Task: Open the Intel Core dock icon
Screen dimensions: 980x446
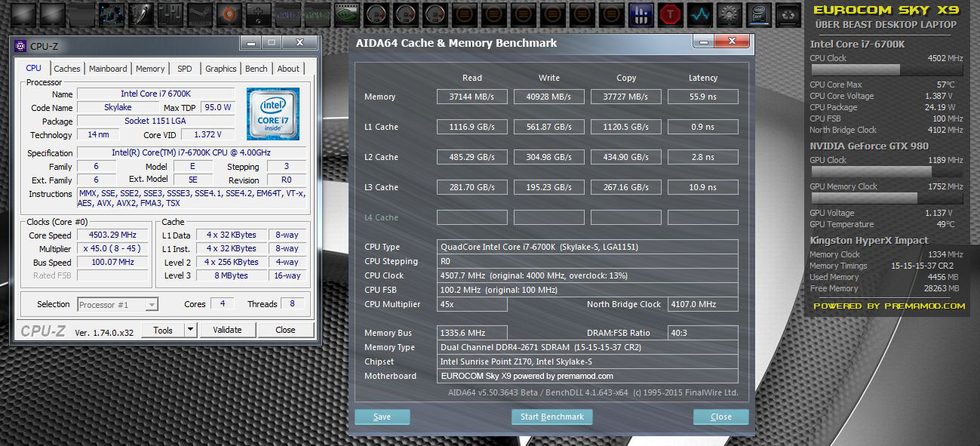Action: tap(758, 14)
